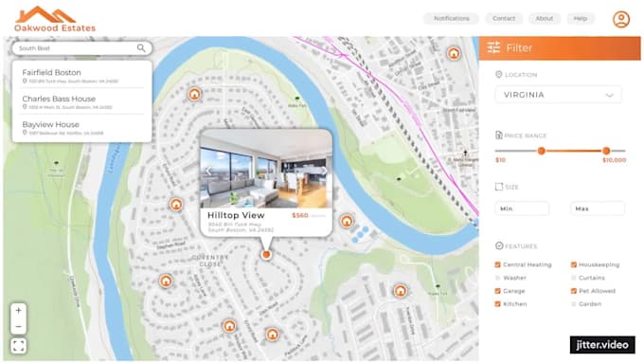Image resolution: width=644 pixels, height=363 pixels.
Task: Click the Size icon in filter panel
Action: 498,187
